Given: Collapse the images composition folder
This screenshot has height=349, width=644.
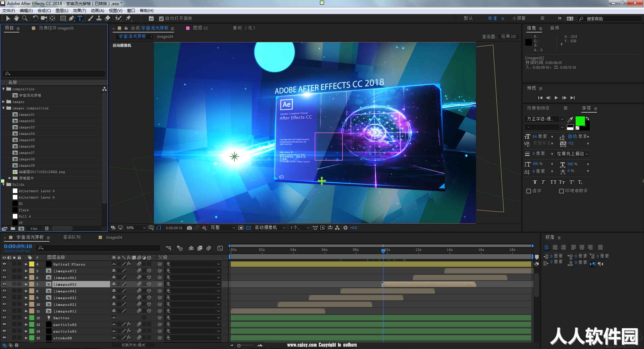Looking at the screenshot, I should click(x=4, y=108).
